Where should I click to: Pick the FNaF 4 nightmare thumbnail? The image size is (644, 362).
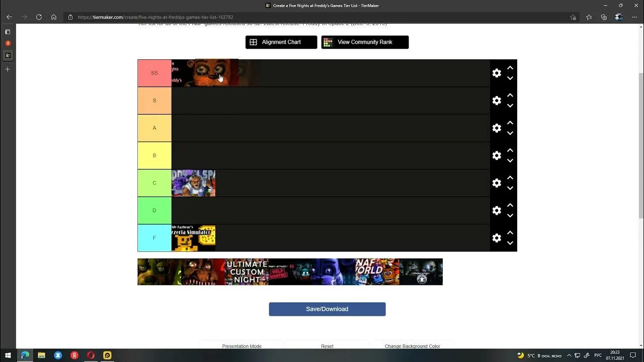coord(203,272)
